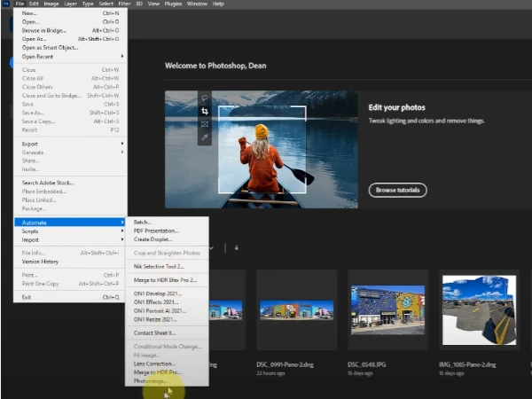Select Create Droplet...

[x=167, y=239]
